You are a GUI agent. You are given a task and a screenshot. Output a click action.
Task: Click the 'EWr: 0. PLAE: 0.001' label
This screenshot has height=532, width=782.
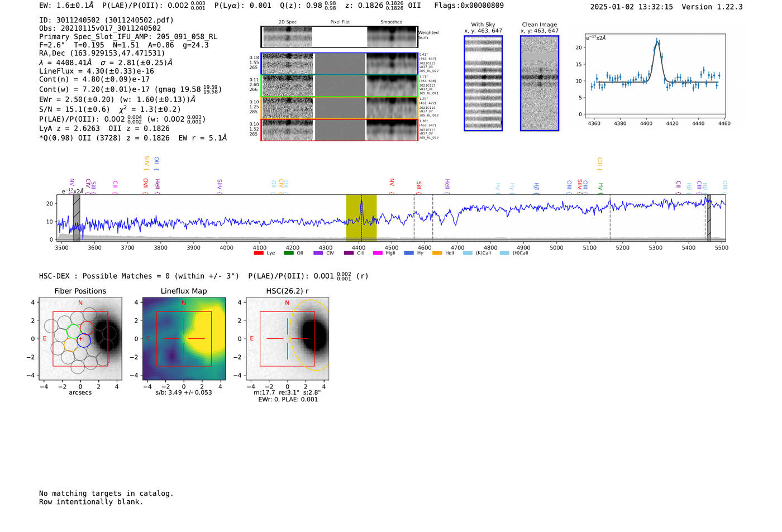288,400
